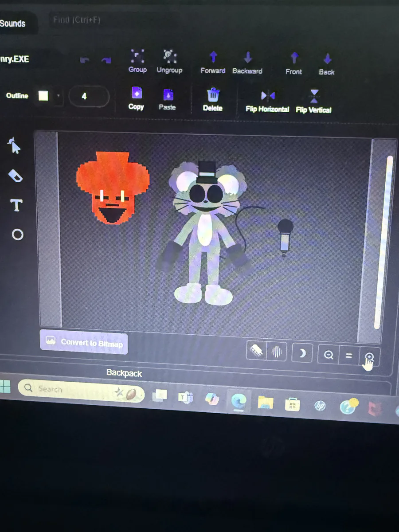The height and width of the screenshot is (532, 399).
Task: Click the waveform icon below canvas
Action: (x=277, y=352)
